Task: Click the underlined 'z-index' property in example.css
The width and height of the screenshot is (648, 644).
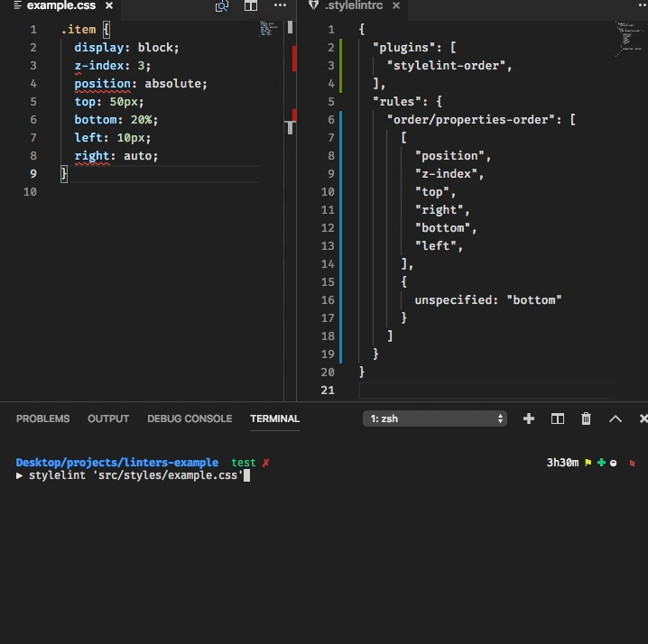Action: point(99,66)
